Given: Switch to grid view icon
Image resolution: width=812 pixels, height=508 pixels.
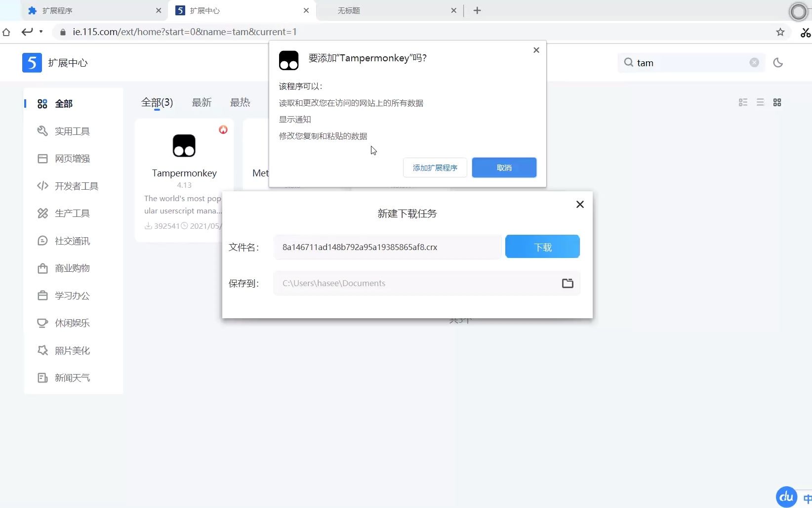Looking at the screenshot, I should (777, 102).
